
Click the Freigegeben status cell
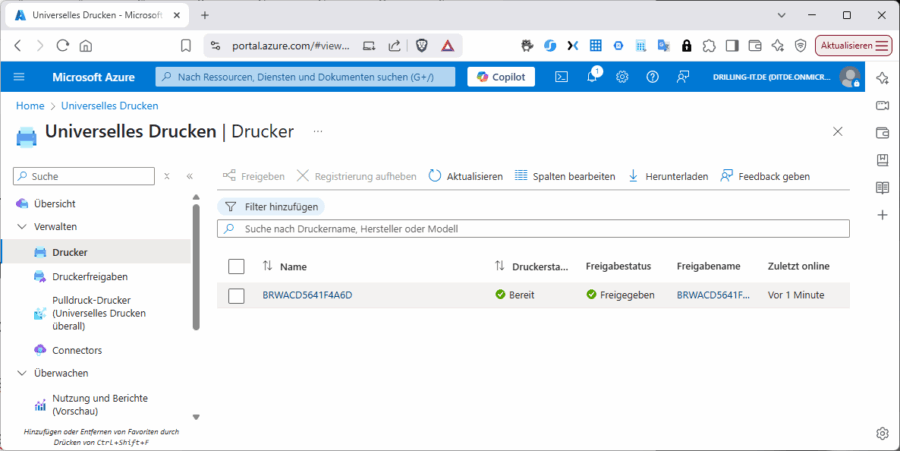[620, 295]
